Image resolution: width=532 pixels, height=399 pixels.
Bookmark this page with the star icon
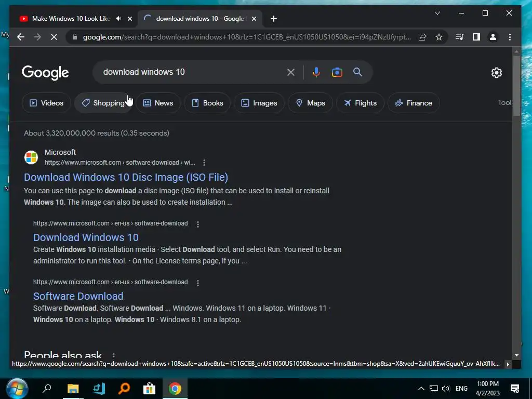[439, 37]
